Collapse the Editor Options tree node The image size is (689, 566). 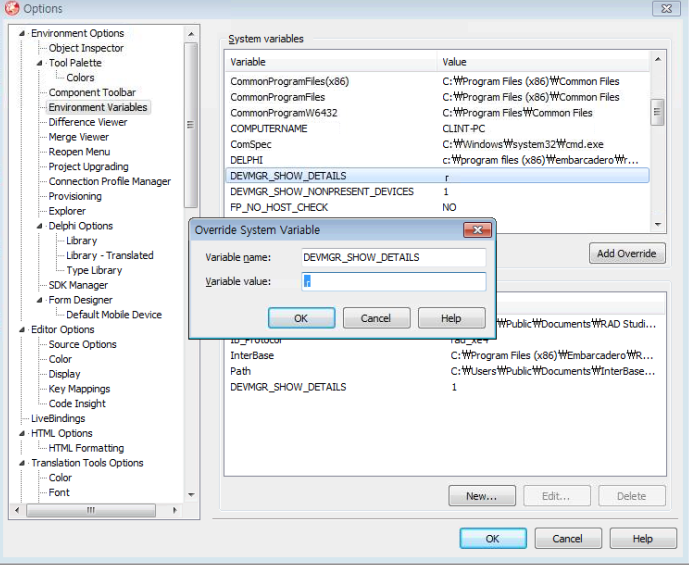pos(22,330)
